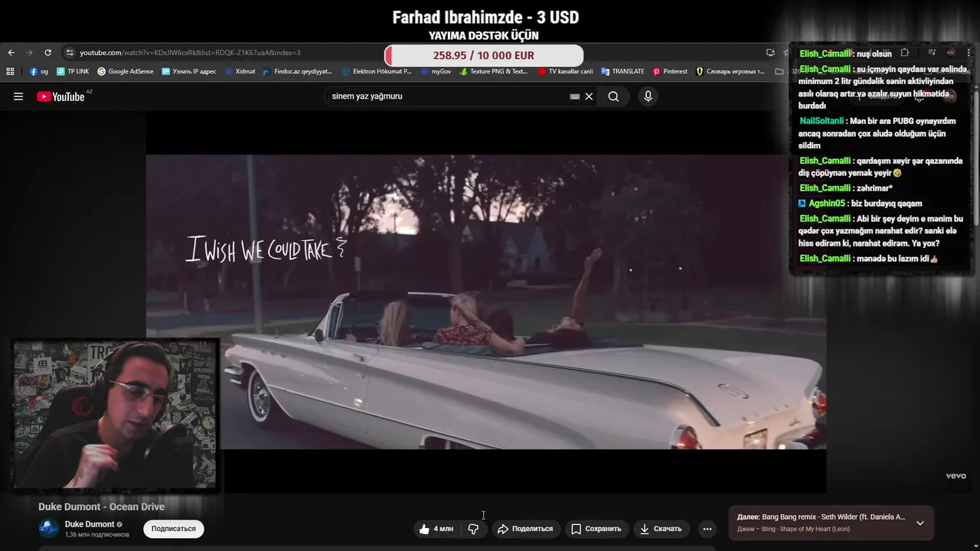Open Duke Dumont channel avatar
This screenshot has width=980, height=551.
pyautogui.click(x=48, y=528)
